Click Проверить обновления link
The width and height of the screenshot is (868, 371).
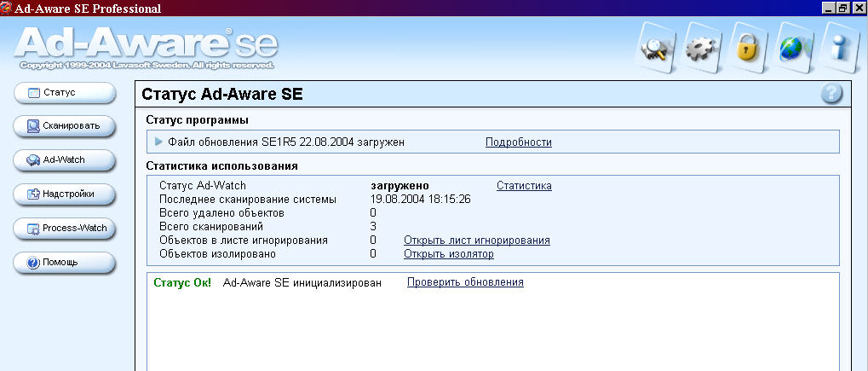point(466,281)
